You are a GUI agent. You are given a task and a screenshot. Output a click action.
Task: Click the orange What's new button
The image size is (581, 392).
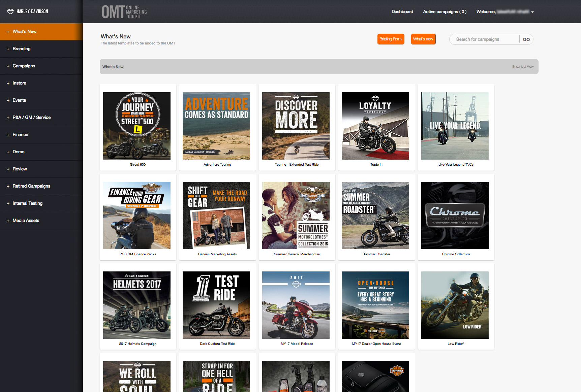click(x=423, y=39)
